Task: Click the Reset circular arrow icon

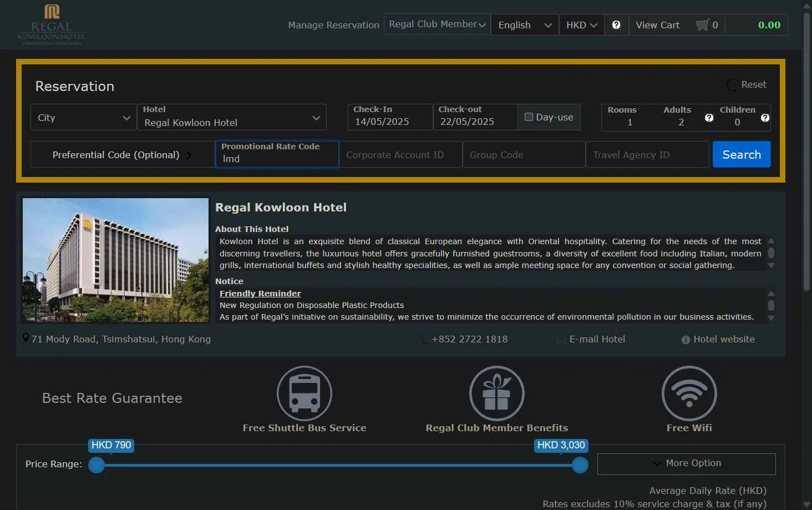Action: click(732, 85)
